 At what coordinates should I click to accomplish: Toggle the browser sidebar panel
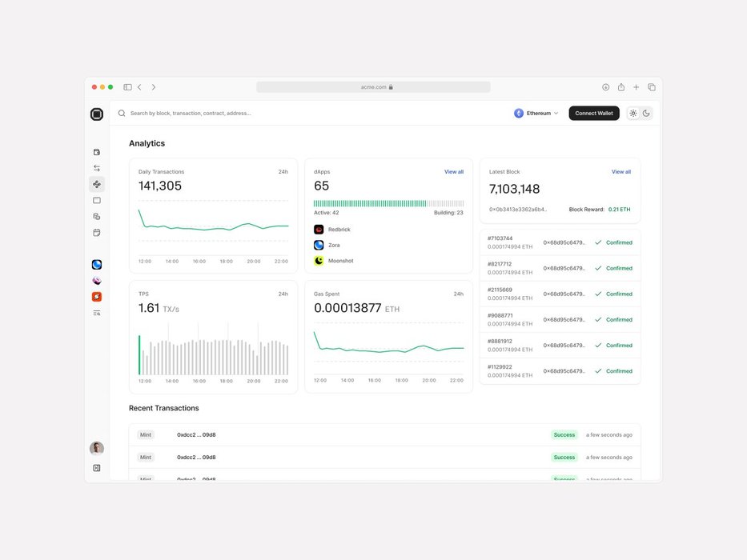pyautogui.click(x=127, y=87)
